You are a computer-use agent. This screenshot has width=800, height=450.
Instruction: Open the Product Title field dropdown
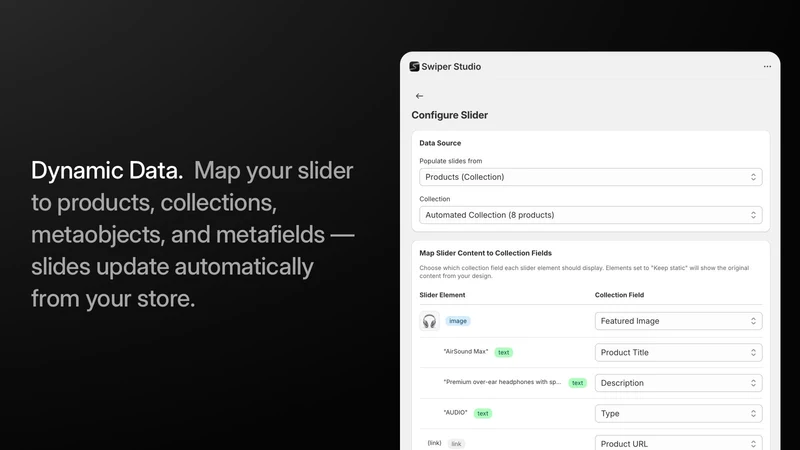pos(678,353)
